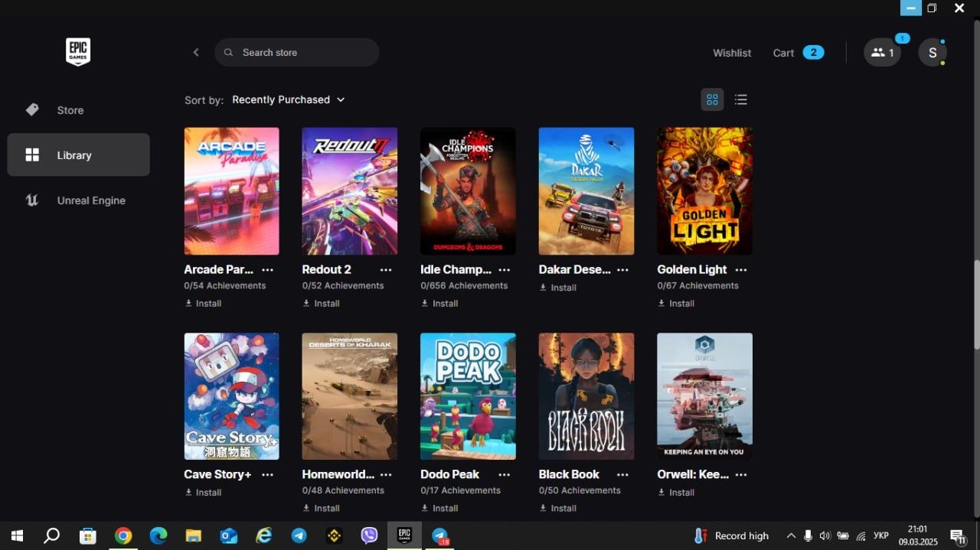Screen dimensions: 980x550
Task: Open Cave Story+ more options menu
Action: point(267,475)
